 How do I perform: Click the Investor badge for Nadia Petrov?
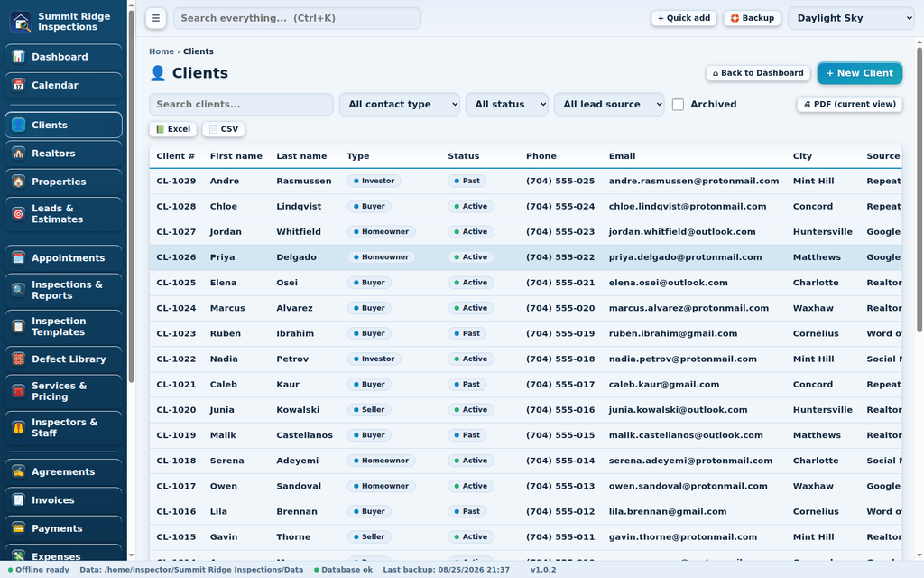pyautogui.click(x=374, y=359)
